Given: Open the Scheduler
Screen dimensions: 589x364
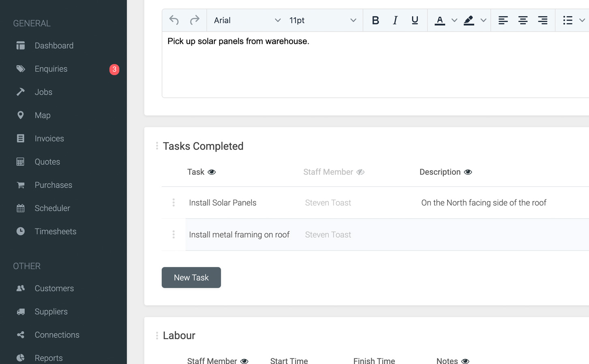Looking at the screenshot, I should click(52, 208).
